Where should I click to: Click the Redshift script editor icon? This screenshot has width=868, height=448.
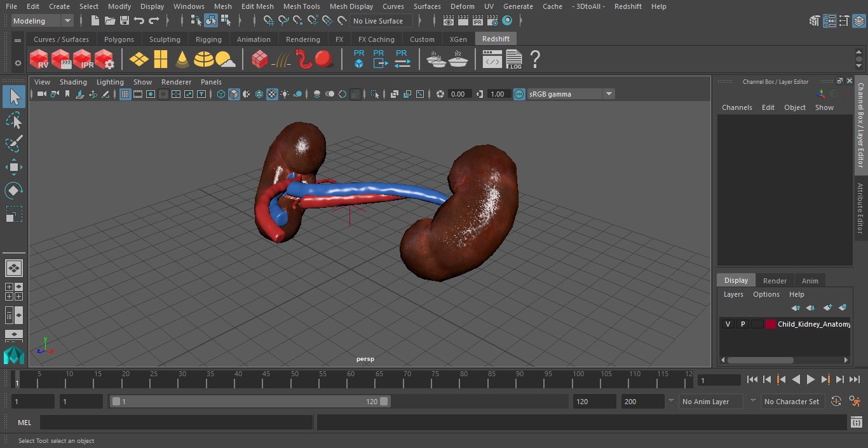click(492, 60)
